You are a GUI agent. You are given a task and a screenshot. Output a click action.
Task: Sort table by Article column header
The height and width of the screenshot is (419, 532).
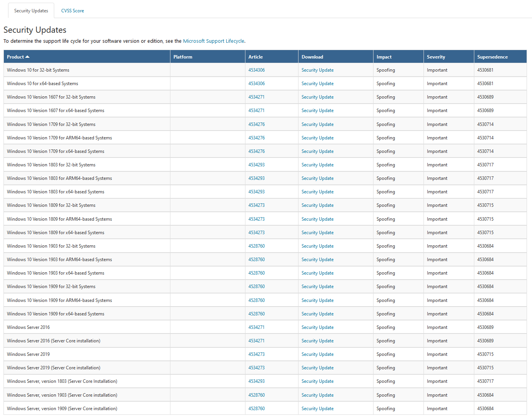coord(255,57)
